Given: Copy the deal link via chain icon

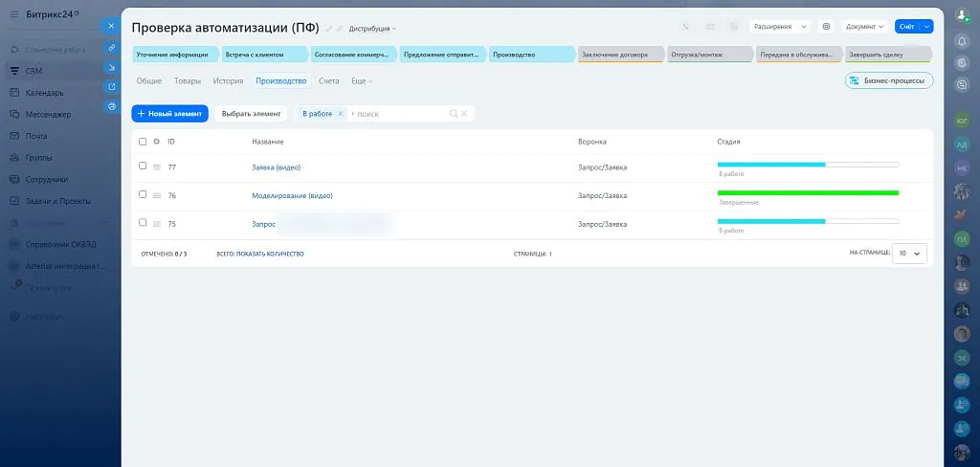Looking at the screenshot, I should [111, 47].
